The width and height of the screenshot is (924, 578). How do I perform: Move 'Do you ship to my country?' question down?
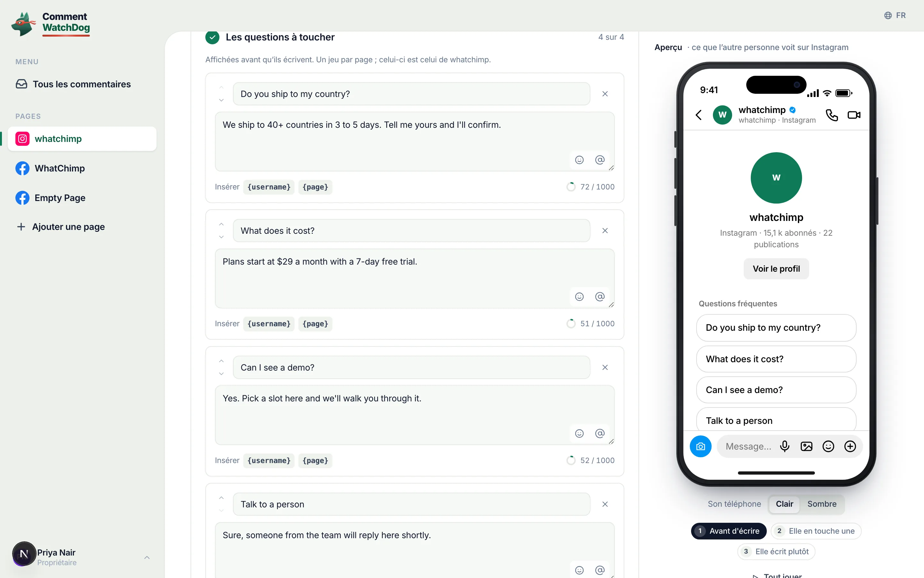click(221, 100)
